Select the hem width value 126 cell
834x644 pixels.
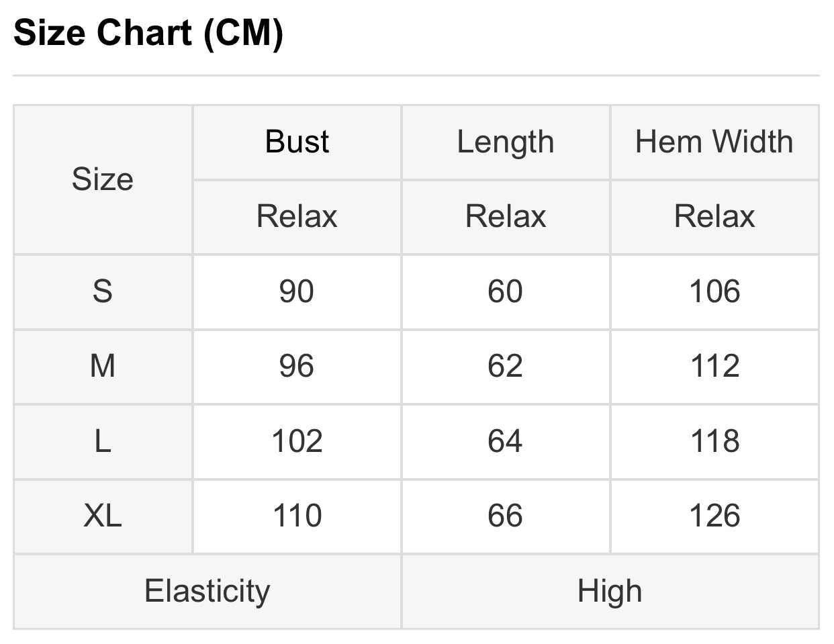click(714, 516)
